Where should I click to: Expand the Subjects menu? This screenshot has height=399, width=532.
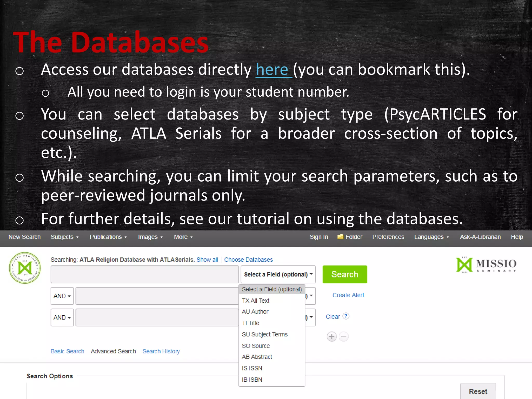click(x=64, y=237)
